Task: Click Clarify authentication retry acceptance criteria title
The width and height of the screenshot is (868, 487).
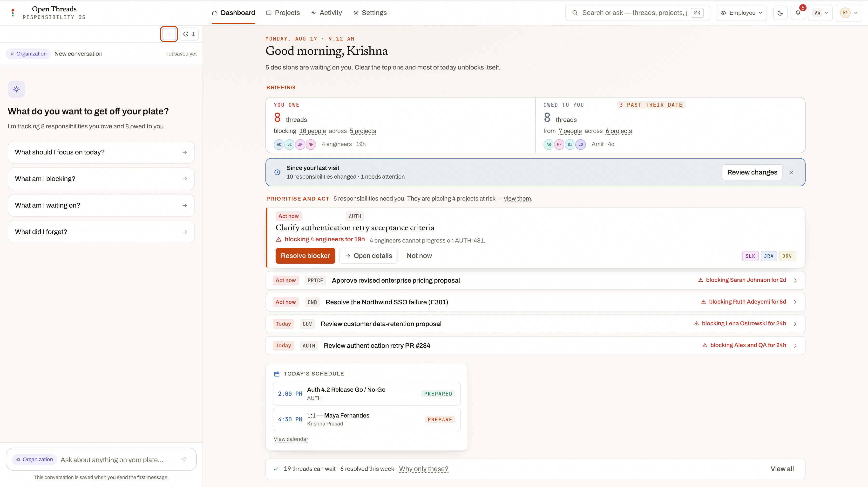Action: pyautogui.click(x=355, y=228)
